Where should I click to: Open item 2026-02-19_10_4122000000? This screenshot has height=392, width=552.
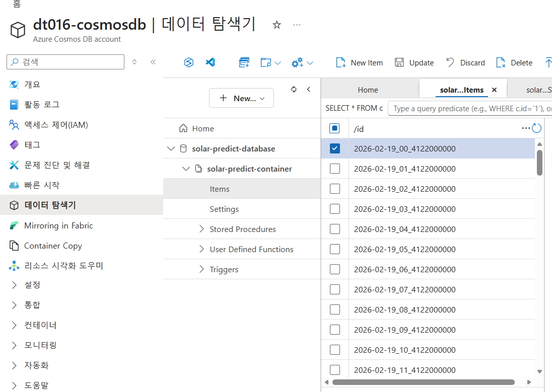click(x=405, y=350)
